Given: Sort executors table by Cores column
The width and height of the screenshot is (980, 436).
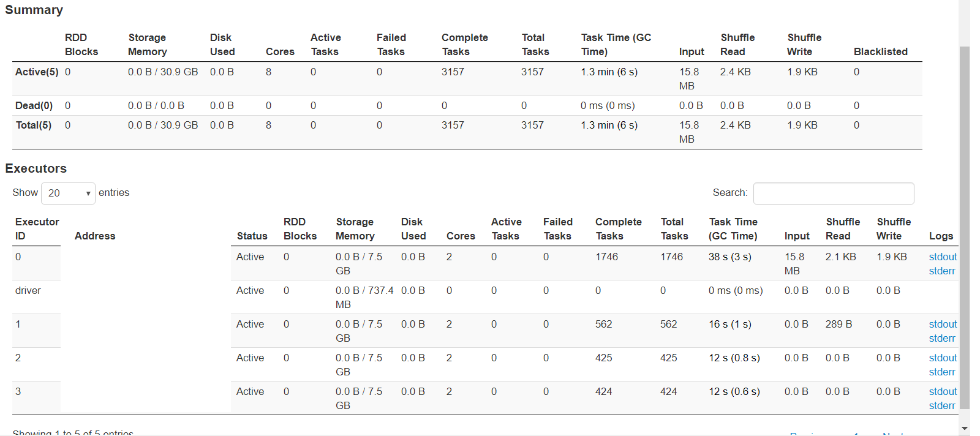Looking at the screenshot, I should (x=461, y=236).
